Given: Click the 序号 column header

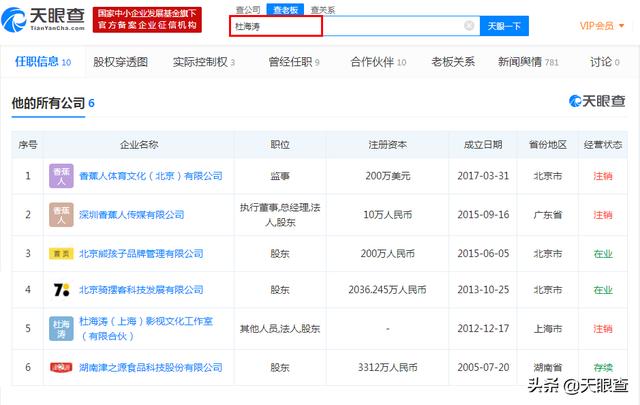Looking at the screenshot, I should click(28, 145).
